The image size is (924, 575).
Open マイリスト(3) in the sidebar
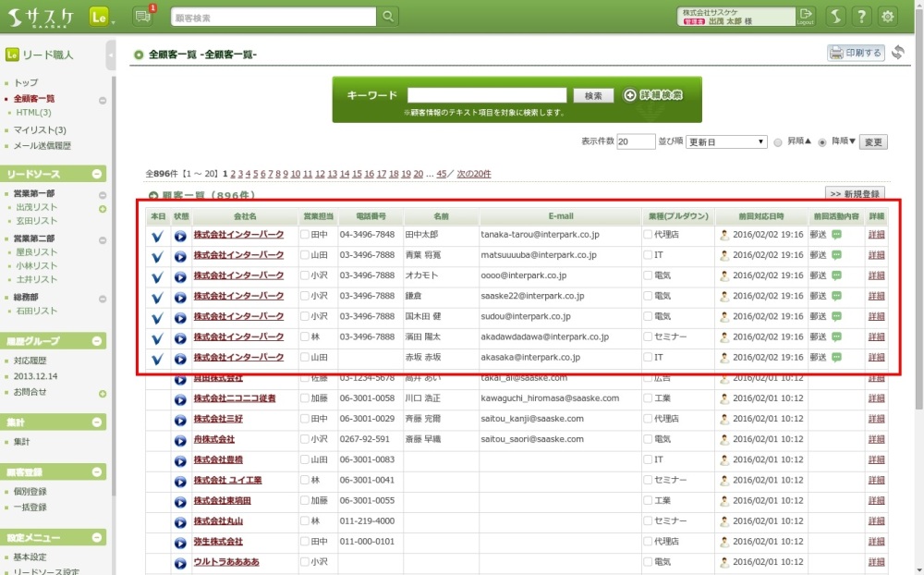pyautogui.click(x=40, y=130)
